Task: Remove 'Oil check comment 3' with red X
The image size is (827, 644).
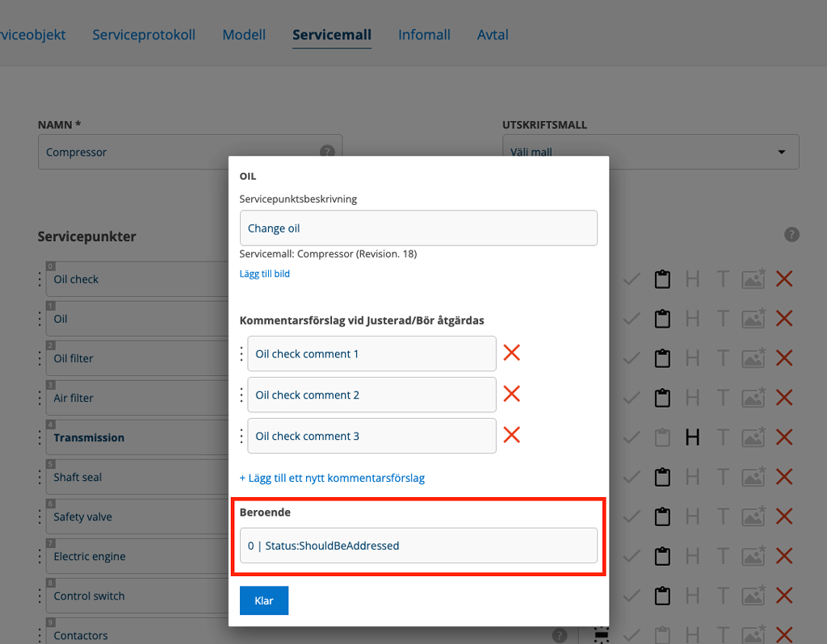Action: coord(511,435)
